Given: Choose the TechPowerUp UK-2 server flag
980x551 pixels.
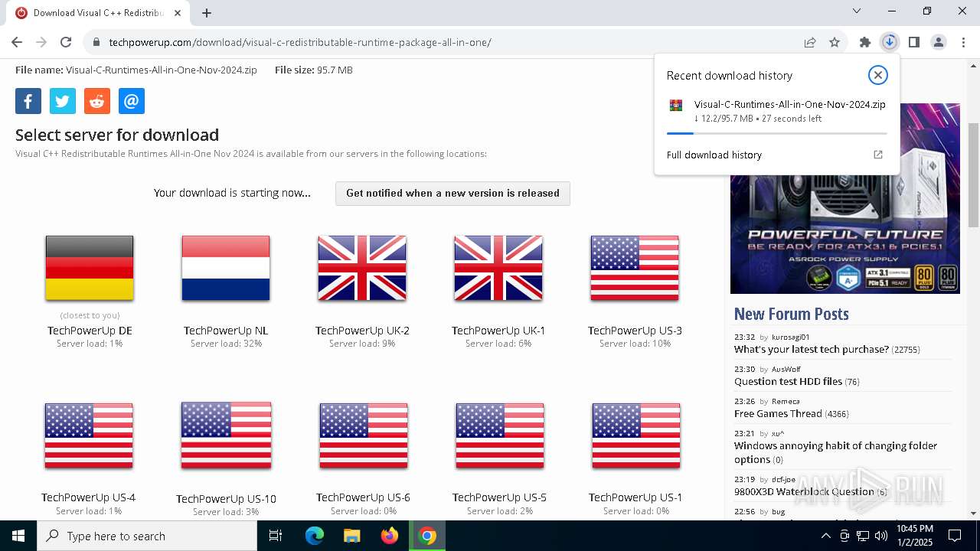Looking at the screenshot, I should (x=362, y=268).
